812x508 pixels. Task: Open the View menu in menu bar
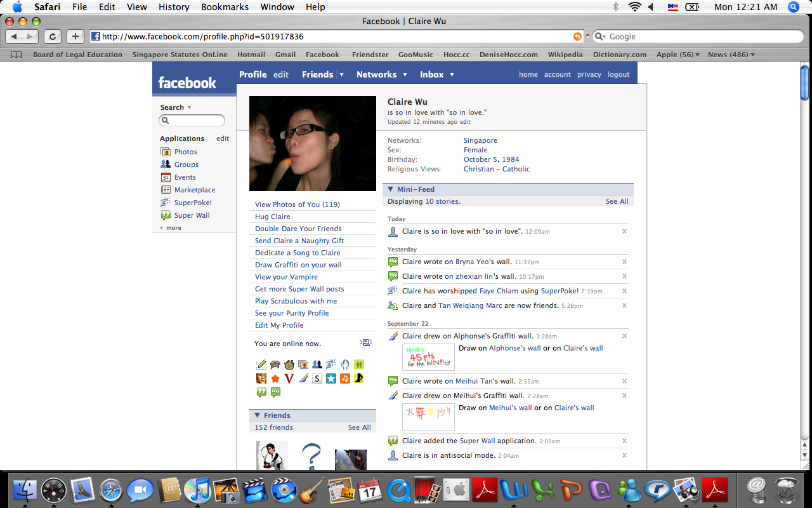(x=137, y=7)
